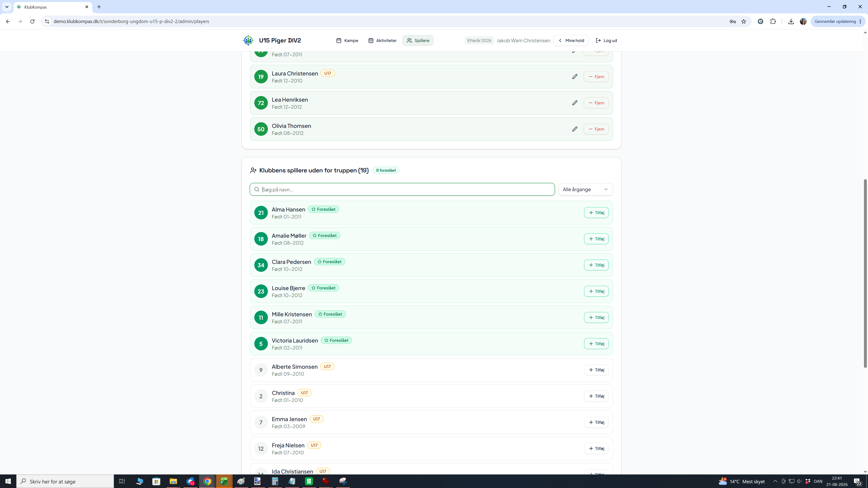Remove Olivia Thomsen with Fjern

point(596,129)
